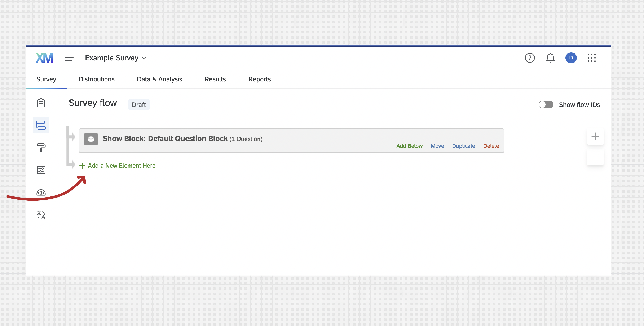The width and height of the screenshot is (644, 326).
Task: Open Look and feel paint roller icon
Action: (41, 148)
